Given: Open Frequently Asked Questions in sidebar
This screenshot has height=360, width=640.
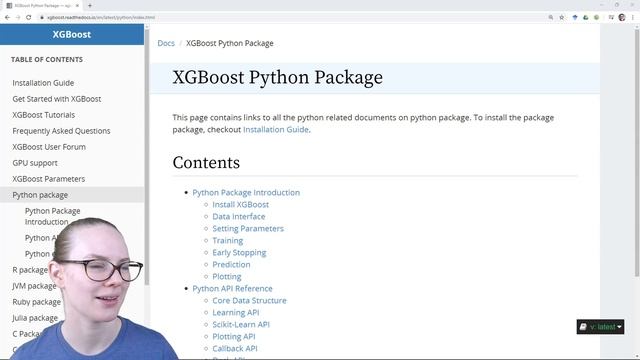Looking at the screenshot, I should (61, 131).
